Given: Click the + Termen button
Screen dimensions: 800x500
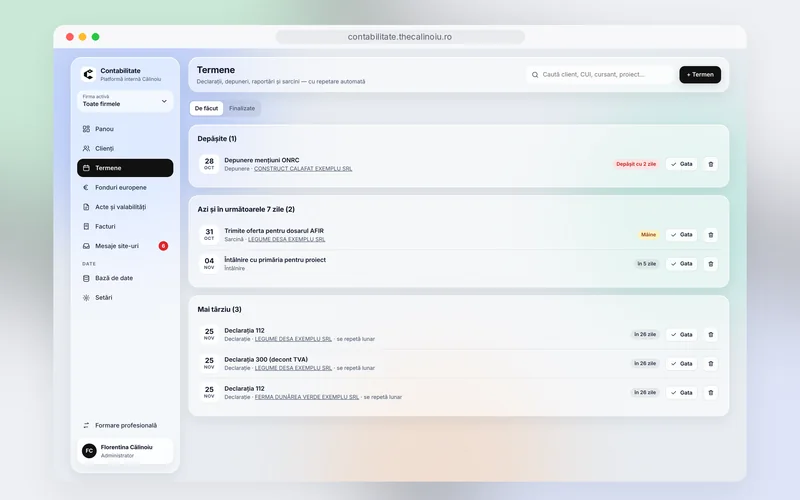Looking at the screenshot, I should tap(700, 74).
